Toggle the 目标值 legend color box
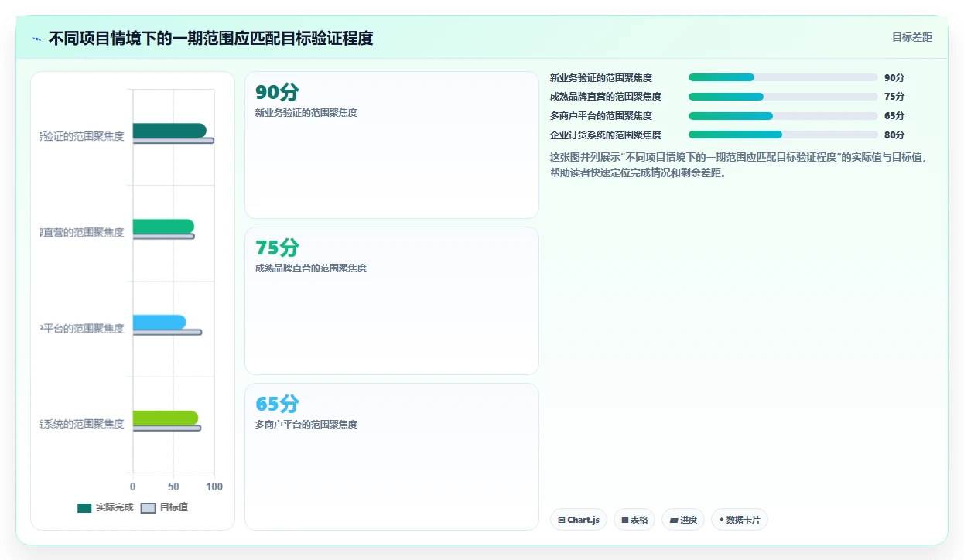964x560 pixels. [x=149, y=508]
